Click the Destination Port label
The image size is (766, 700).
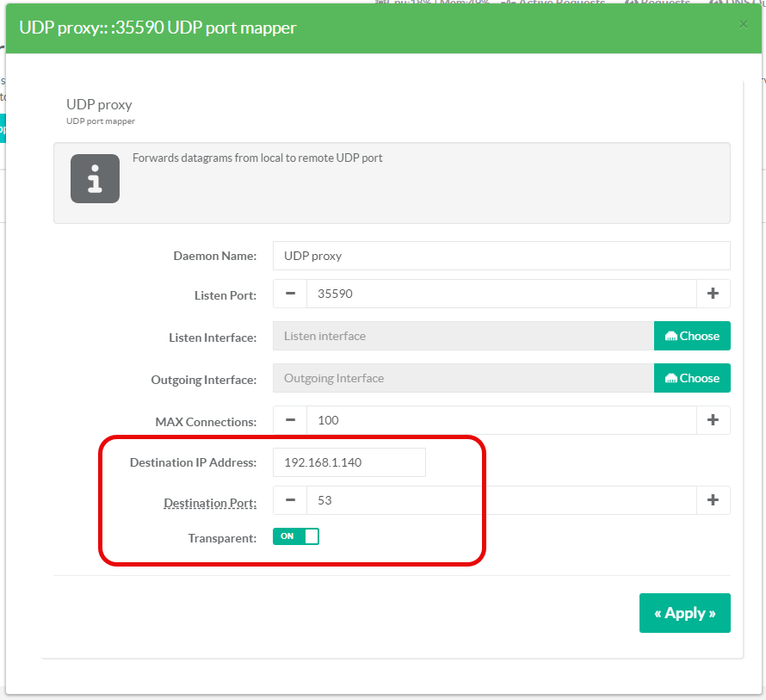pos(210,503)
